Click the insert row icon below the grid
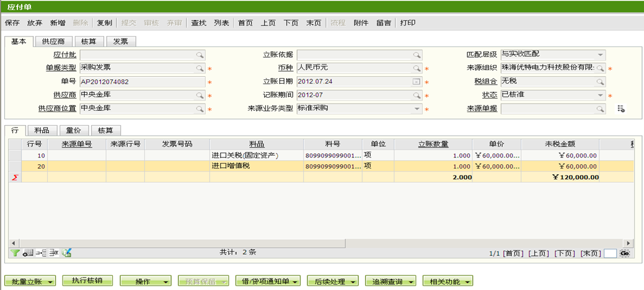Screen dimensions: 644x290 [41, 253]
